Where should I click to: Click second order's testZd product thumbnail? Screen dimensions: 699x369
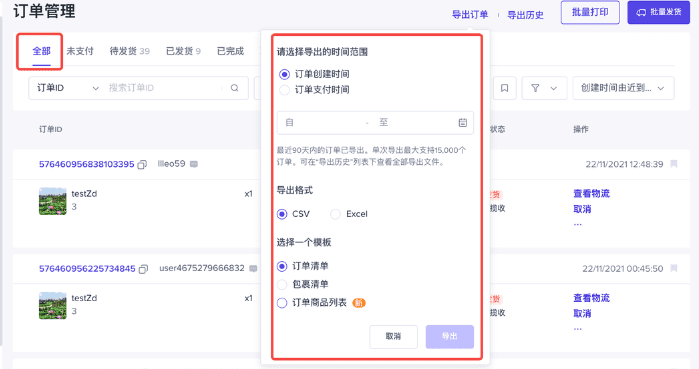pyautogui.click(x=53, y=306)
